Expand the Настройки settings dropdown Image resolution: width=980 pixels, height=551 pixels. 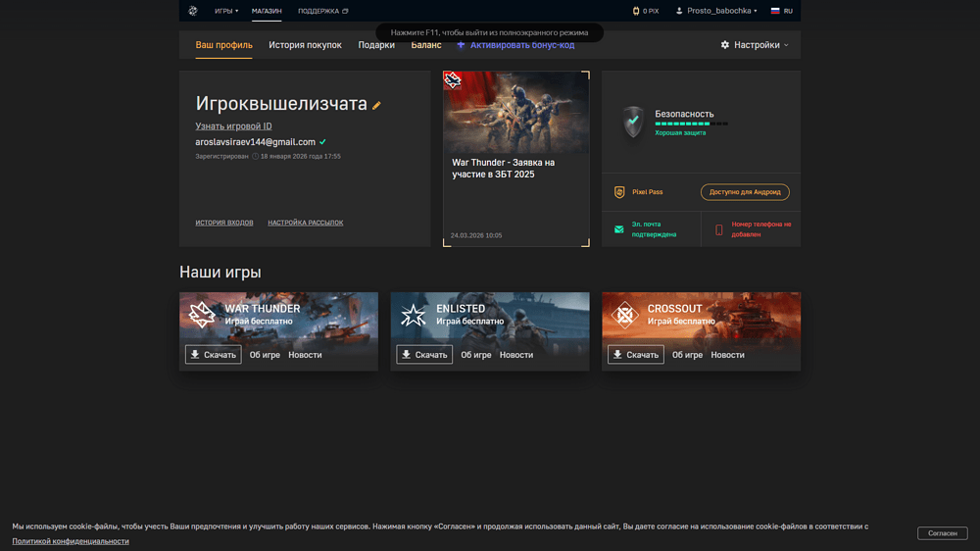(755, 45)
